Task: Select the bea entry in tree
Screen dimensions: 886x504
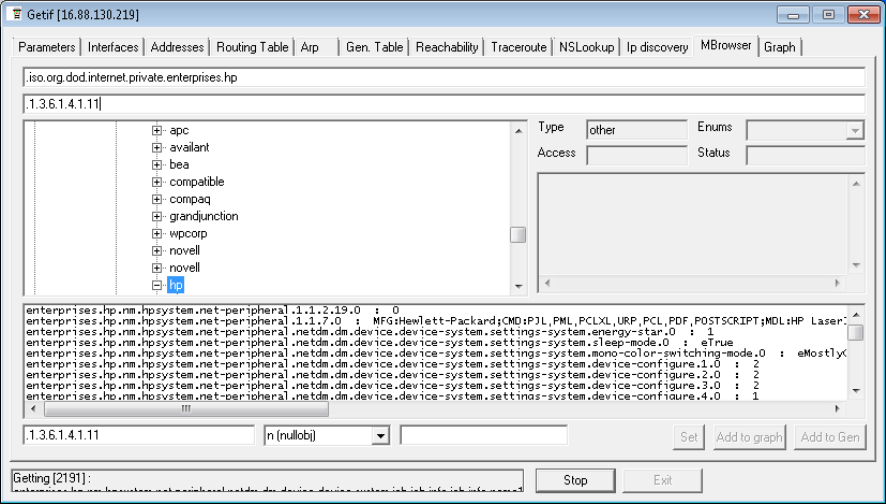Action: coord(179,165)
